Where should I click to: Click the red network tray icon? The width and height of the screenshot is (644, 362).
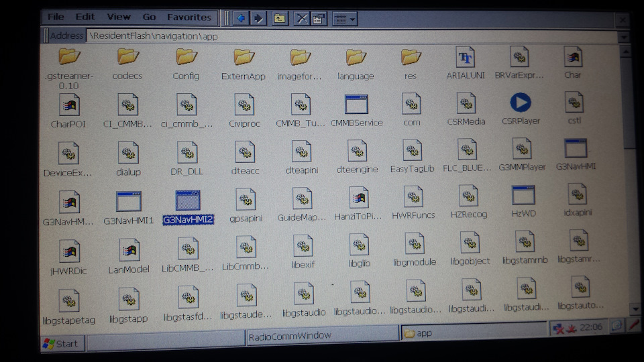coord(559,328)
